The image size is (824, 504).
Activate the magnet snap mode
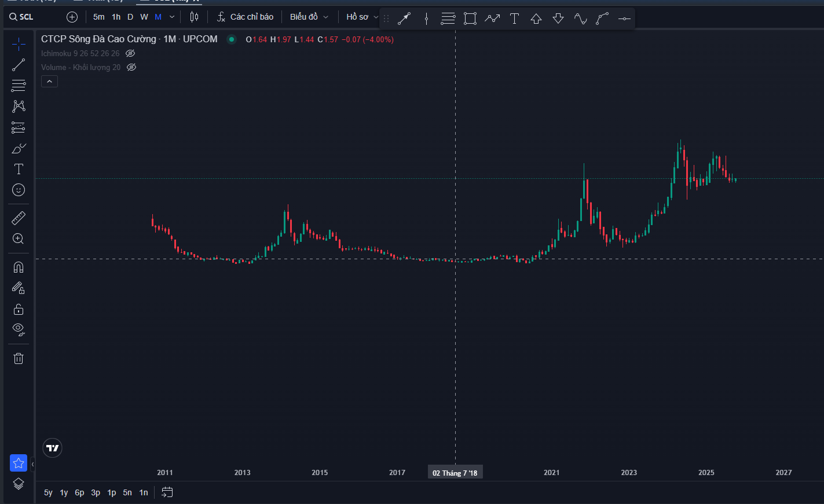click(19, 267)
